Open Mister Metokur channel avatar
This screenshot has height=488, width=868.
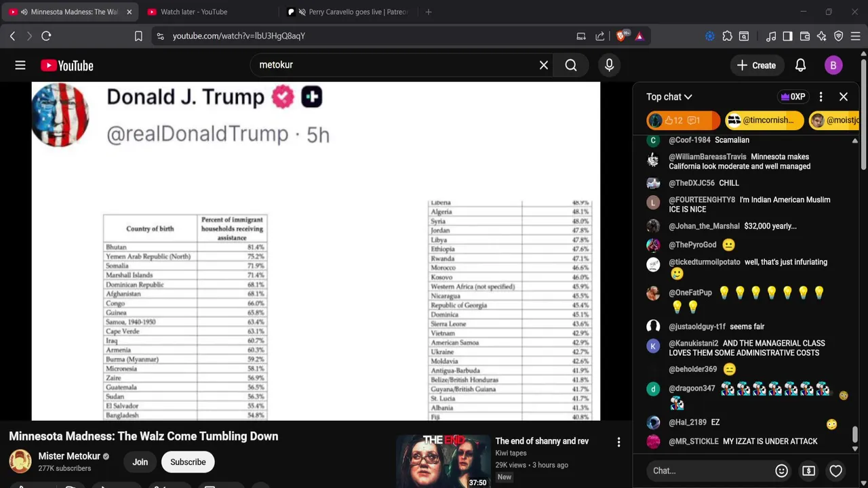tap(20, 462)
